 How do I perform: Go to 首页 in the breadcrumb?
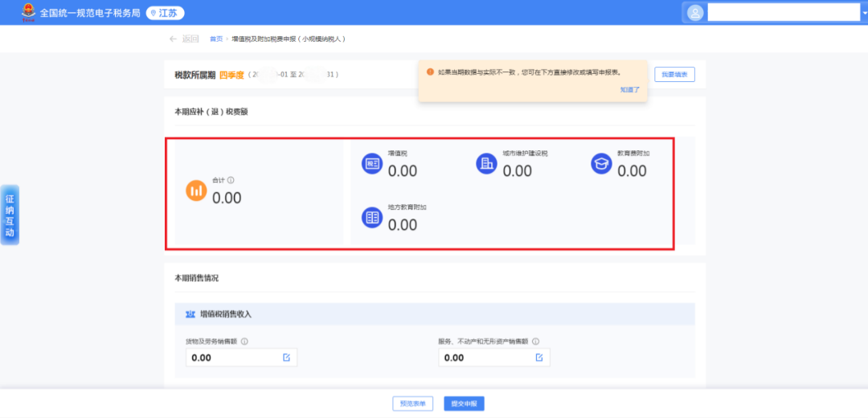tap(215, 39)
